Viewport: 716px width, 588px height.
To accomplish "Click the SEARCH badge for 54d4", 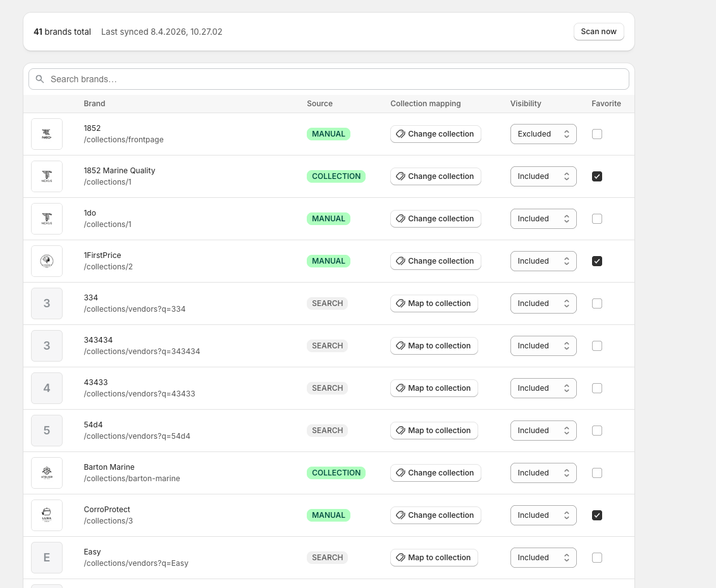I will (x=328, y=431).
